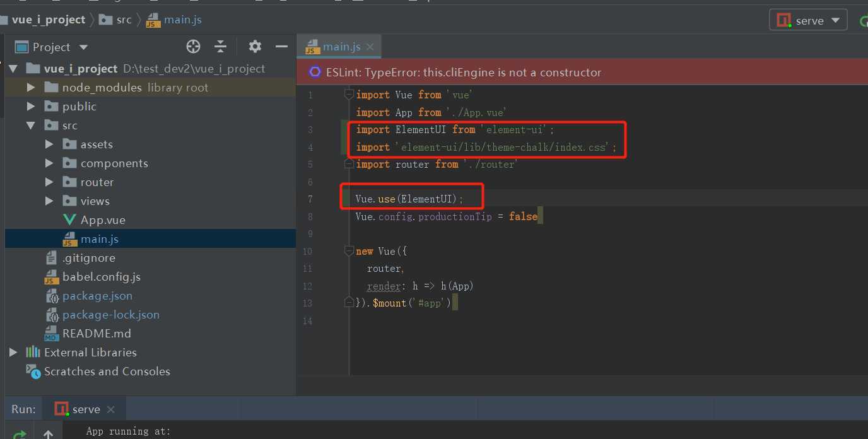This screenshot has width=868, height=439.
Task: Click the public folder label
Action: tap(79, 107)
